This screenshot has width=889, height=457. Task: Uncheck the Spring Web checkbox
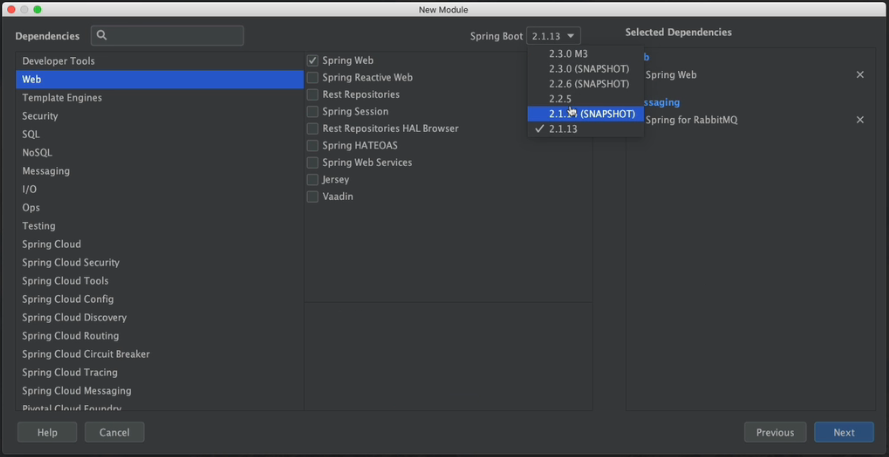(313, 61)
